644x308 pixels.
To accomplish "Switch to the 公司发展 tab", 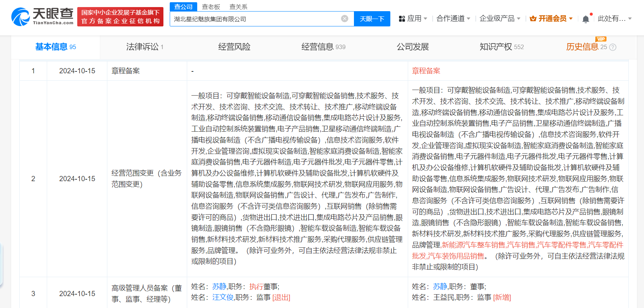I will point(413,47).
